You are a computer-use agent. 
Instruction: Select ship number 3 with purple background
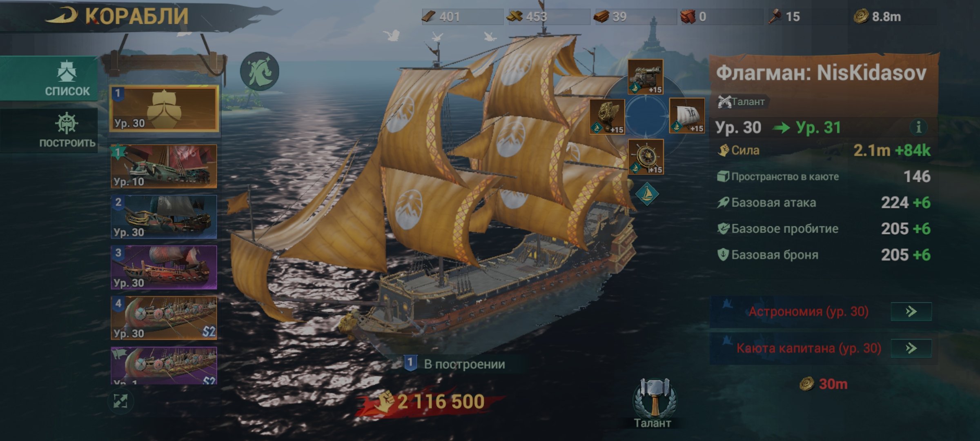(x=164, y=267)
